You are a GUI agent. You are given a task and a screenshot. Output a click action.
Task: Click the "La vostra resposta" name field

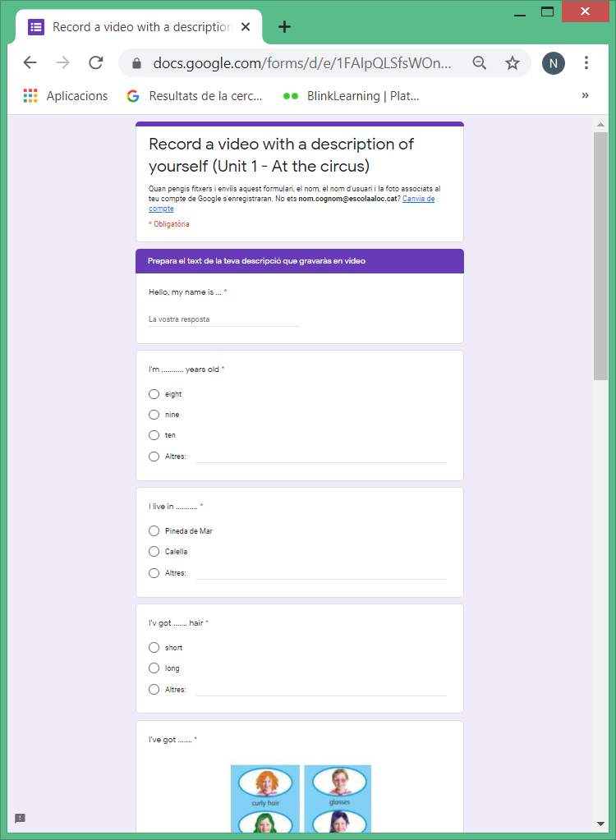coord(223,319)
